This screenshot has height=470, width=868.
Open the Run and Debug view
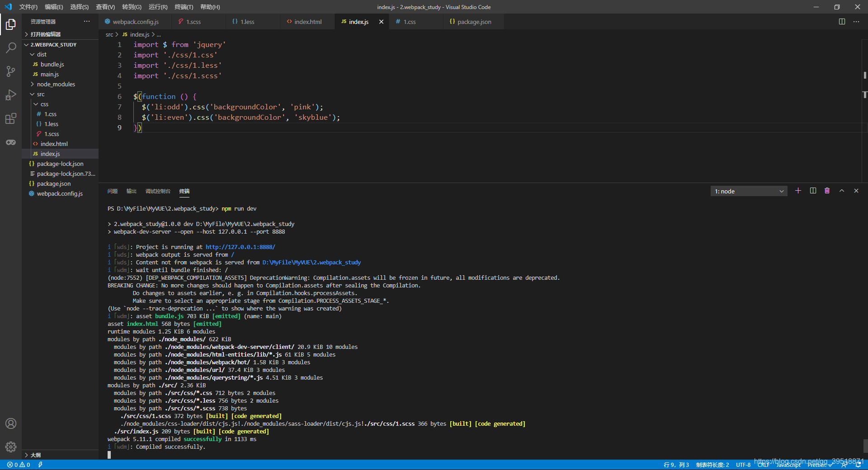pyautogui.click(x=11, y=95)
